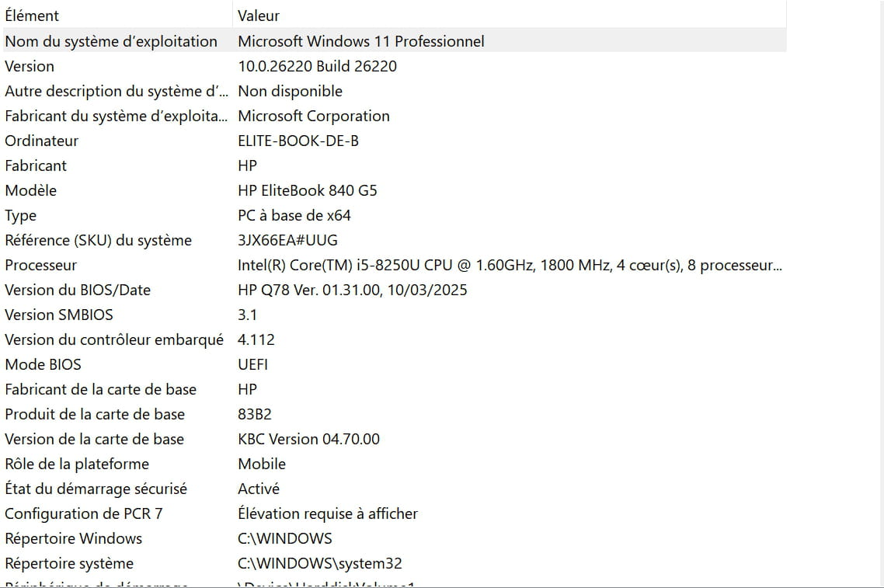This screenshot has width=884, height=588.
Task: Click the 'ELITE-BOOK-DE-B' computer name
Action: click(298, 141)
